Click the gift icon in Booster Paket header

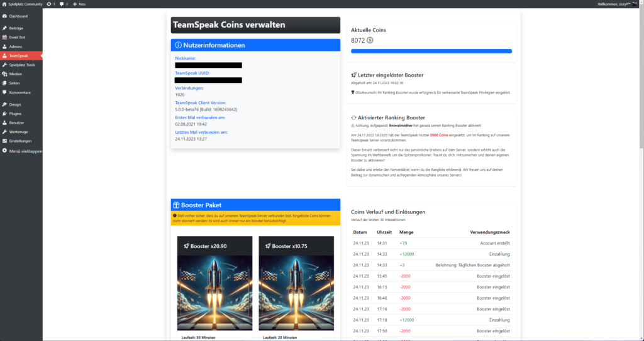click(x=176, y=205)
